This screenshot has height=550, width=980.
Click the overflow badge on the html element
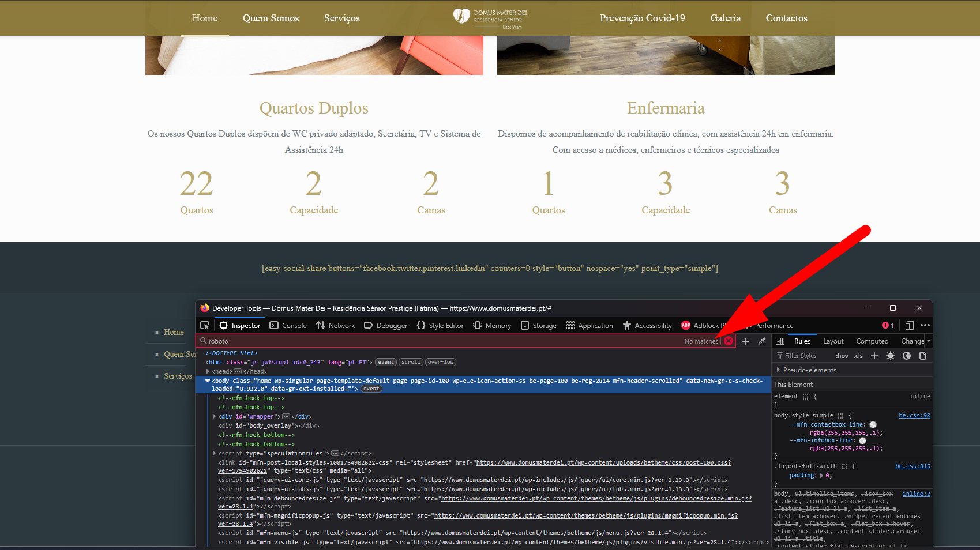point(441,363)
